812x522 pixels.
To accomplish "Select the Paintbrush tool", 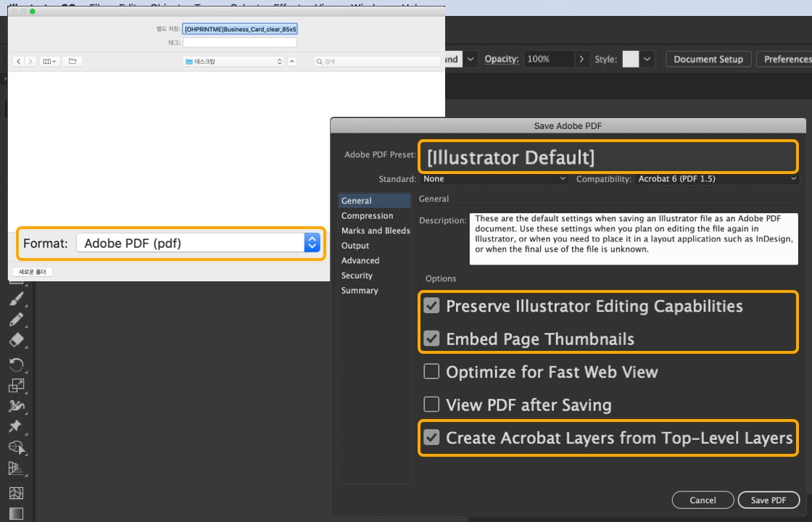I will (x=16, y=299).
